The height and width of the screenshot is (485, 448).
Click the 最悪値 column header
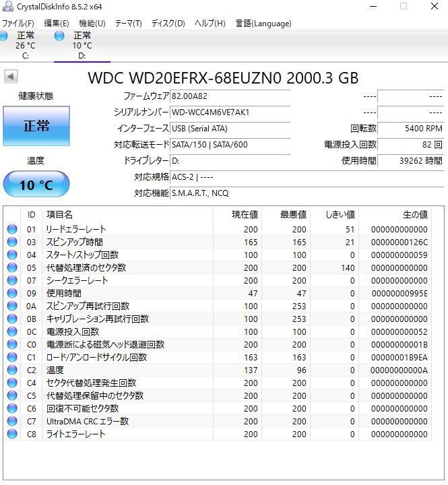tap(286, 214)
